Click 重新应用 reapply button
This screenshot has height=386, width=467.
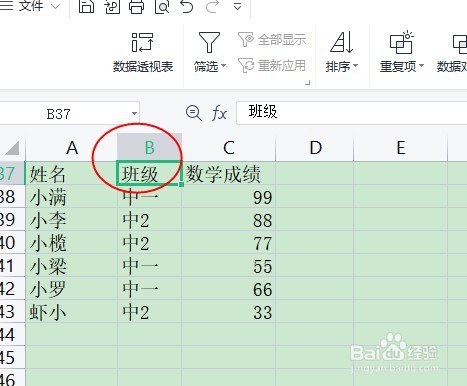(272, 65)
